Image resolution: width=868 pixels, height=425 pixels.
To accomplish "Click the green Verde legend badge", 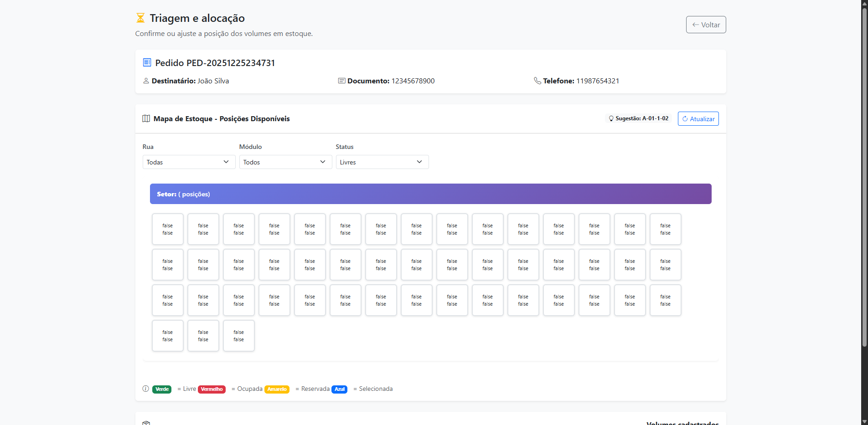I will click(162, 389).
